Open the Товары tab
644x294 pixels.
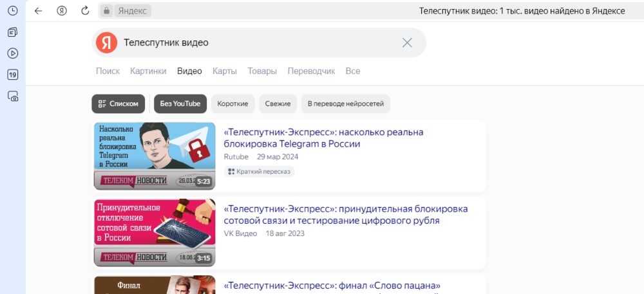(x=262, y=71)
